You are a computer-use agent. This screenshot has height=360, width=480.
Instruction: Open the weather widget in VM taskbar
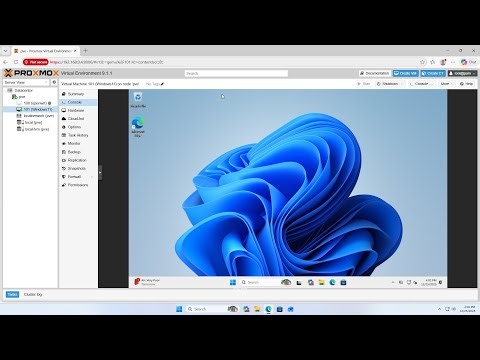(x=147, y=282)
